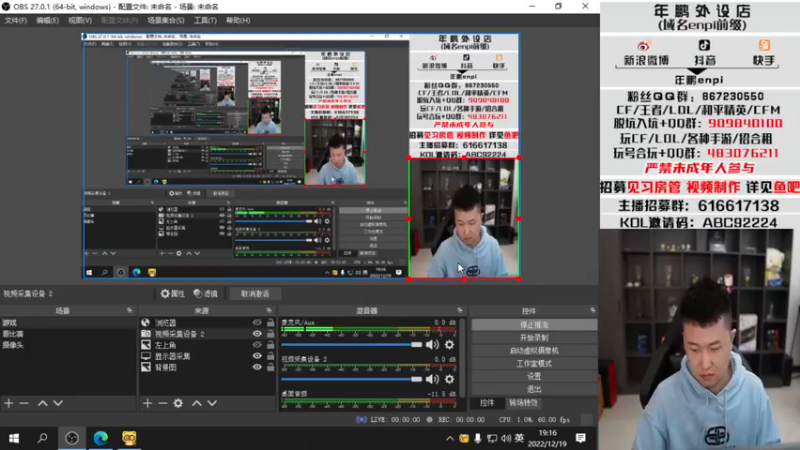Open 视频采集设备 2 audio settings gear
The width and height of the screenshot is (800, 450).
click(x=449, y=379)
